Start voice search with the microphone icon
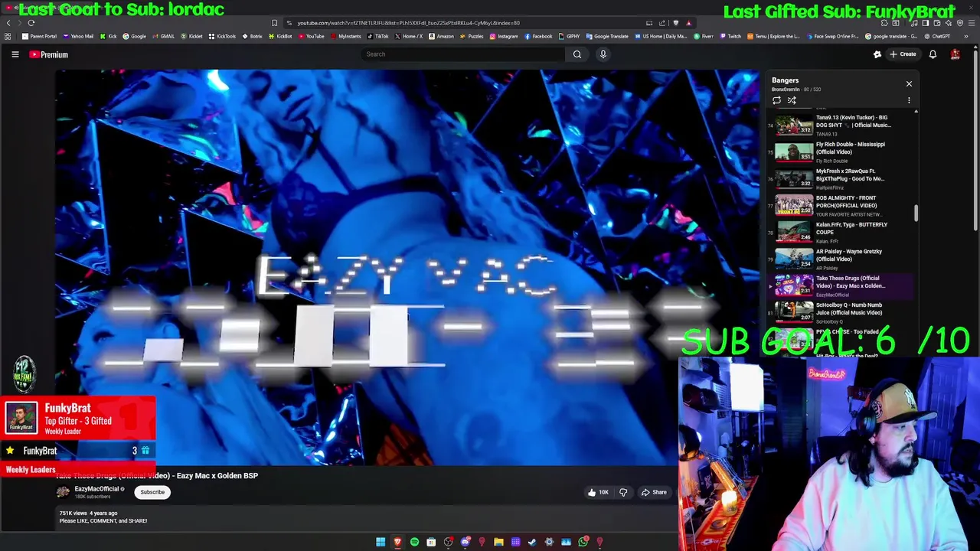The image size is (980, 551). pyautogui.click(x=603, y=54)
